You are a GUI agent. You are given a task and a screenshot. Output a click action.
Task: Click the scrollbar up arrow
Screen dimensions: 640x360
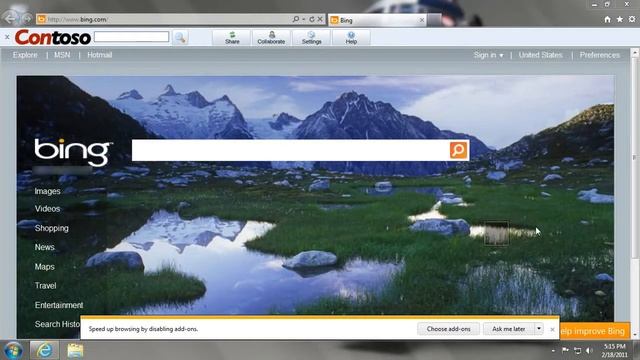point(635,53)
